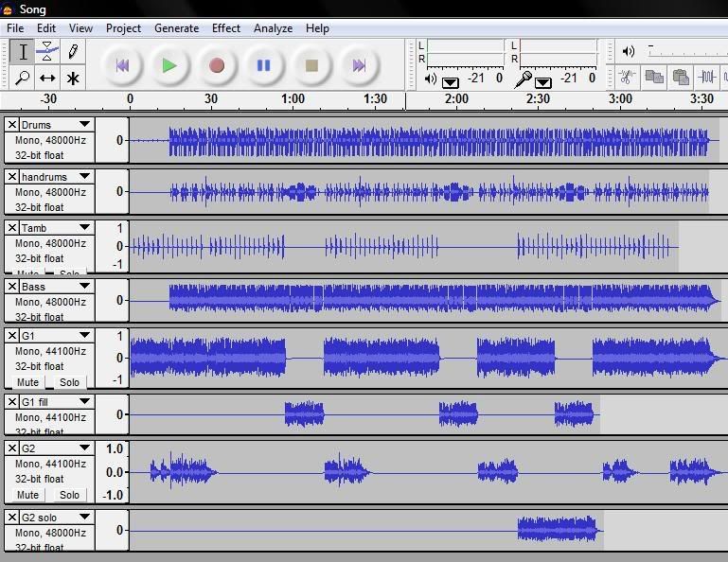728x562 pixels.
Task: Click the 1:00 mark on timeline ruler
Action: click(293, 99)
